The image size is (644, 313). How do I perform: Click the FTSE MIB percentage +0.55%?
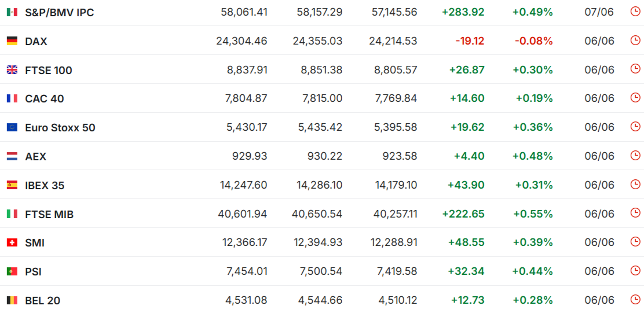tap(532, 213)
